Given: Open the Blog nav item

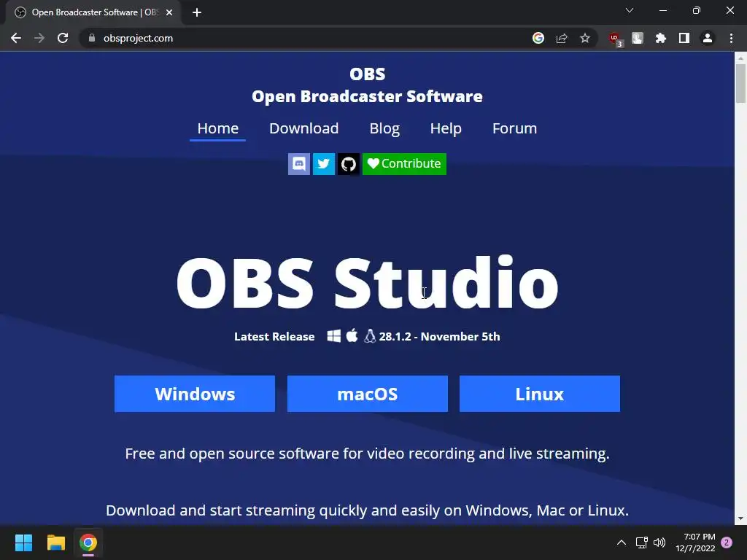Looking at the screenshot, I should [x=384, y=128].
